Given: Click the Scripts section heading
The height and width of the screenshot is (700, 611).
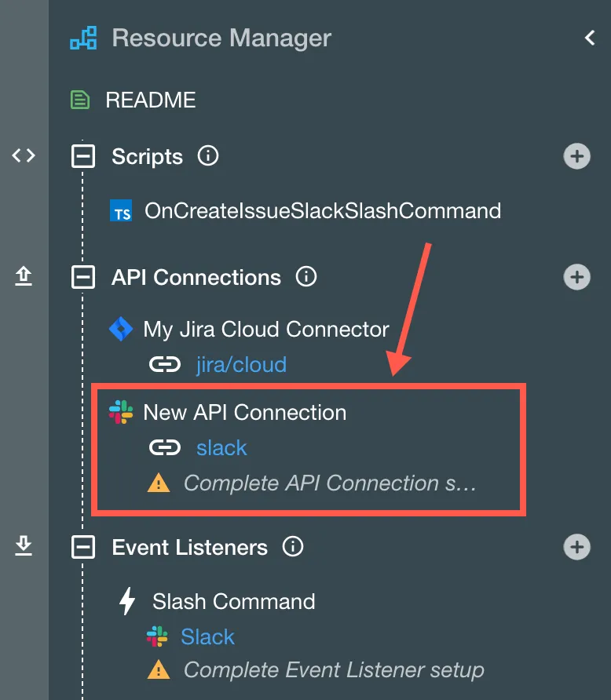Looking at the screenshot, I should click(148, 157).
